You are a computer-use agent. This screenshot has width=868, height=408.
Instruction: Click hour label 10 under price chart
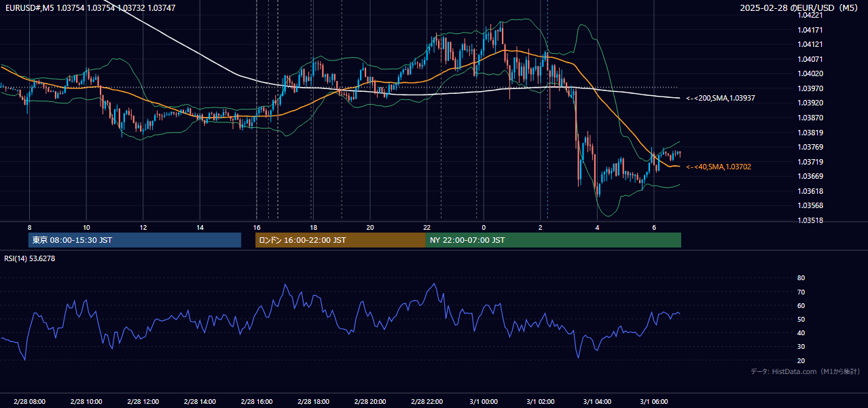click(x=86, y=227)
